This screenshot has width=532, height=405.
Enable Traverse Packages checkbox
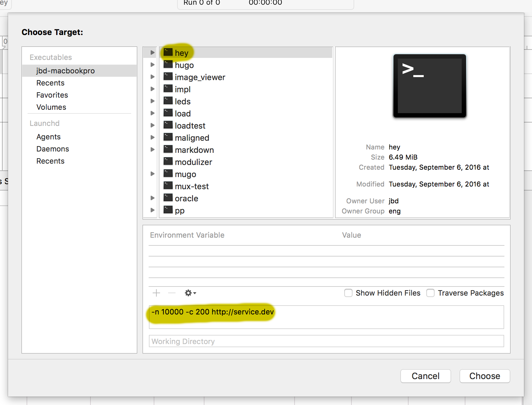coord(430,293)
